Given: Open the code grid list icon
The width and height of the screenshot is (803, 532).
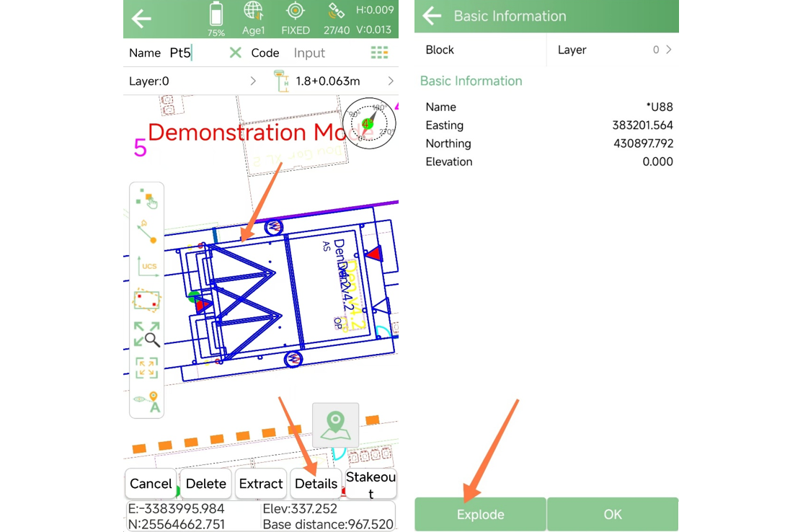Looking at the screenshot, I should click(379, 53).
